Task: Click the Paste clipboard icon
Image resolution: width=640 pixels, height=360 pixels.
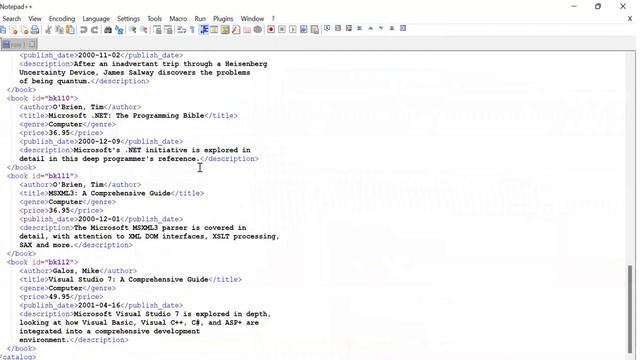Action: (70, 30)
